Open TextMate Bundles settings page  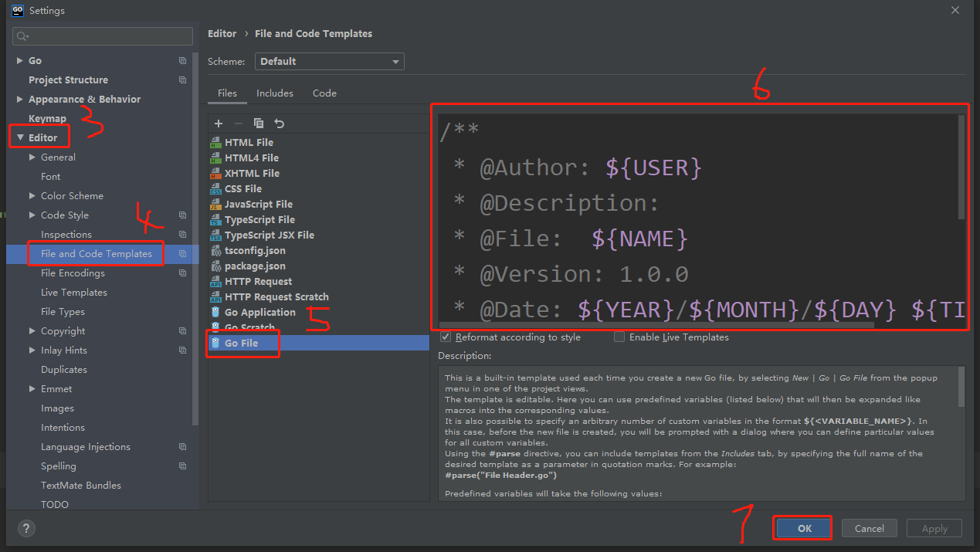tap(81, 485)
